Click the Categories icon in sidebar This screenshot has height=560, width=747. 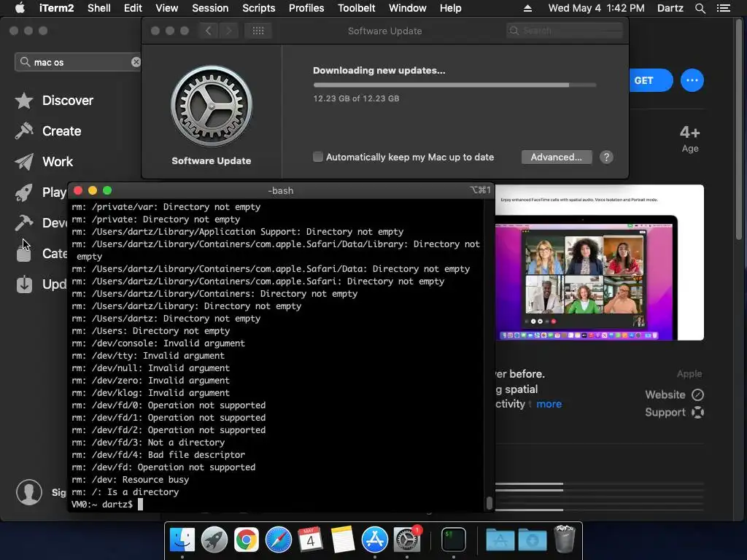point(24,254)
